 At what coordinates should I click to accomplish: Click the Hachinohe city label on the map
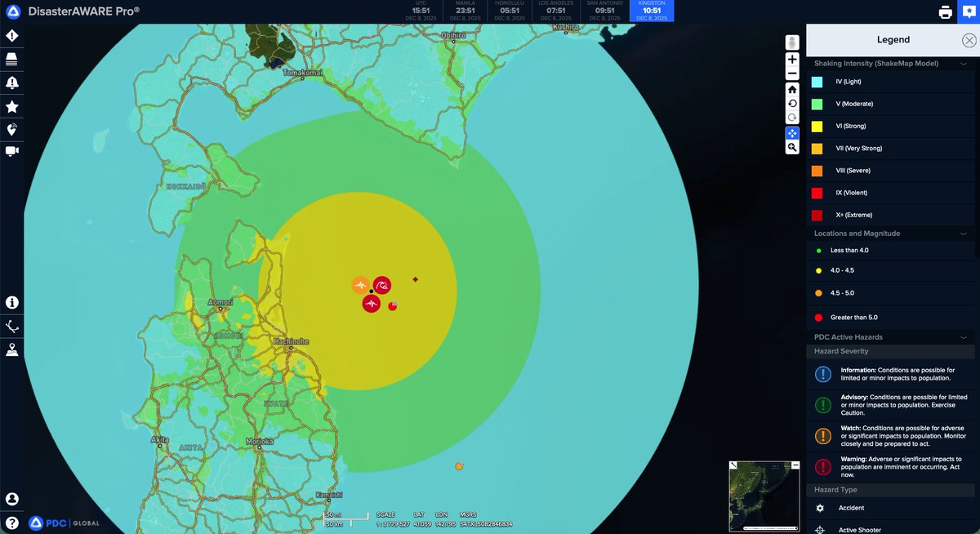[291, 341]
